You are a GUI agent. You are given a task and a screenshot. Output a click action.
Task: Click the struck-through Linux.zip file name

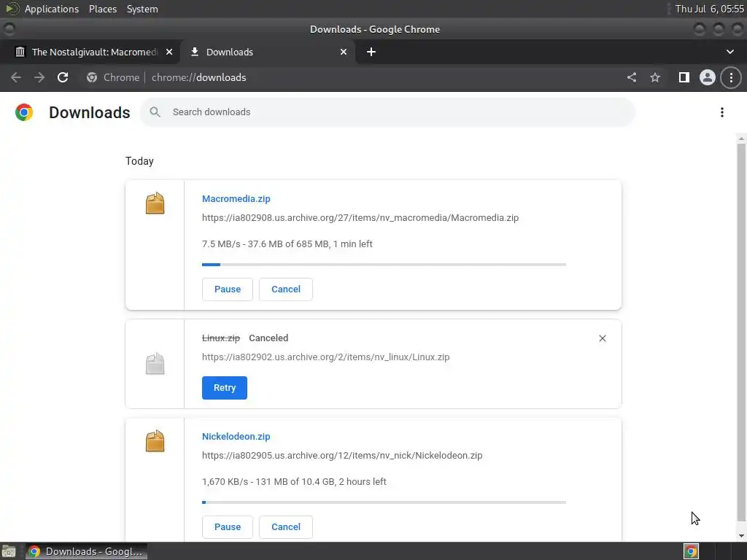[220, 338]
